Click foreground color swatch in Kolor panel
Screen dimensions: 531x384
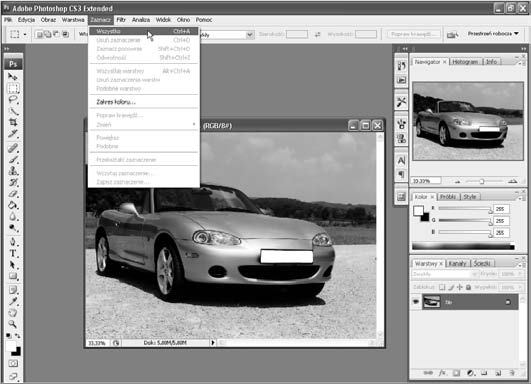pos(418,210)
